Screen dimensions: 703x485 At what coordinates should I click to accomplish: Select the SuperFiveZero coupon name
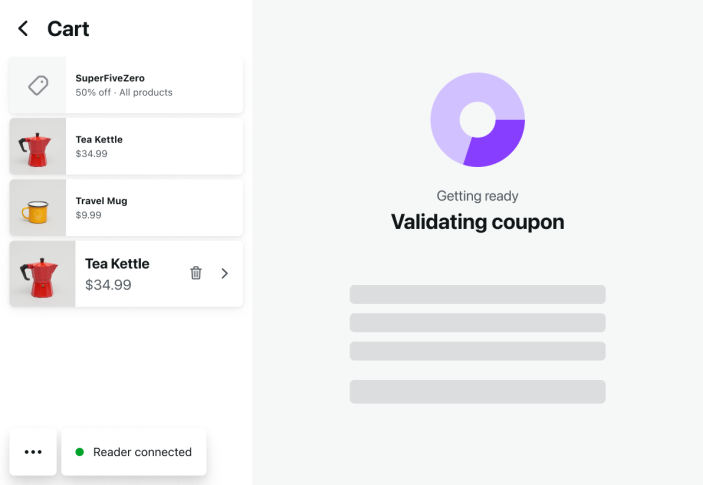110,78
